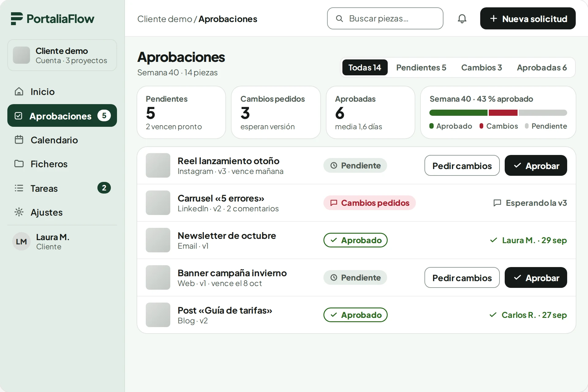Approve Banner campaña invierno
The image size is (588, 392).
click(536, 277)
